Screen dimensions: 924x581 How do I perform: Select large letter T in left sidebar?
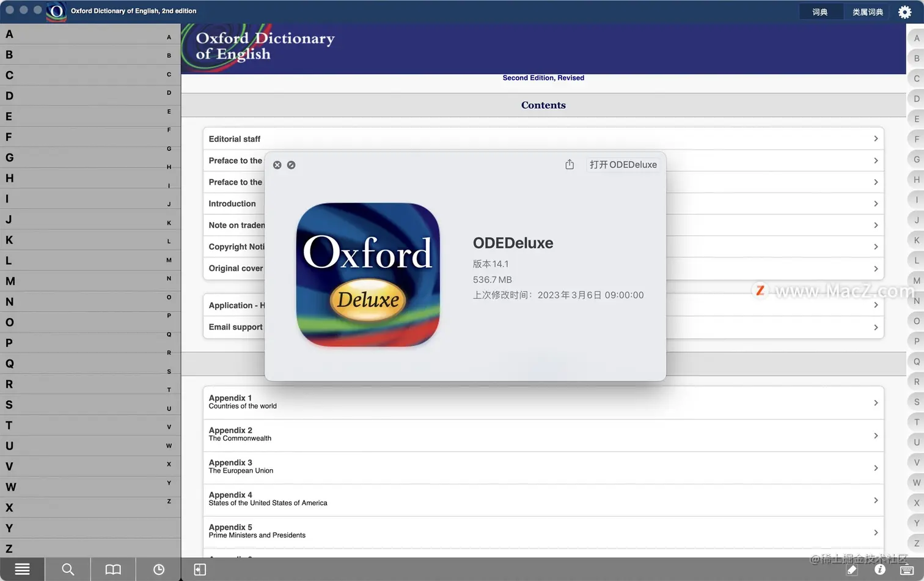point(9,426)
